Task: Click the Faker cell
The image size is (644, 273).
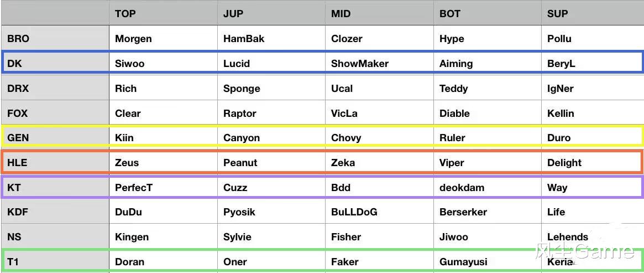Action: [379, 261]
